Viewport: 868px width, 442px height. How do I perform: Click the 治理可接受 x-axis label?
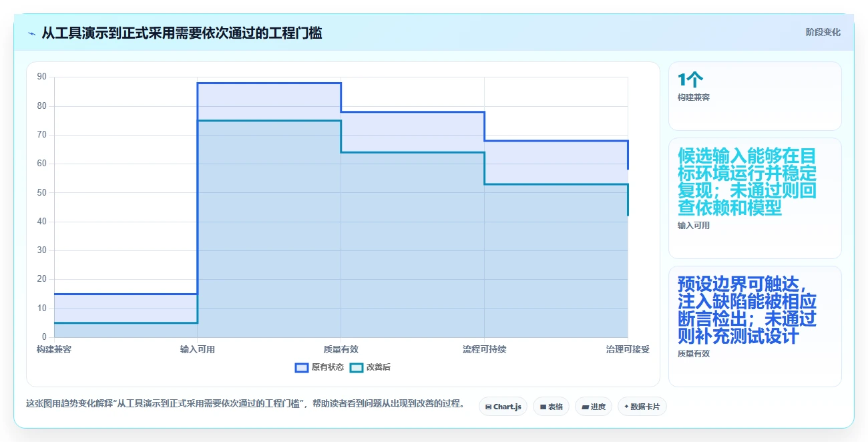coord(628,349)
